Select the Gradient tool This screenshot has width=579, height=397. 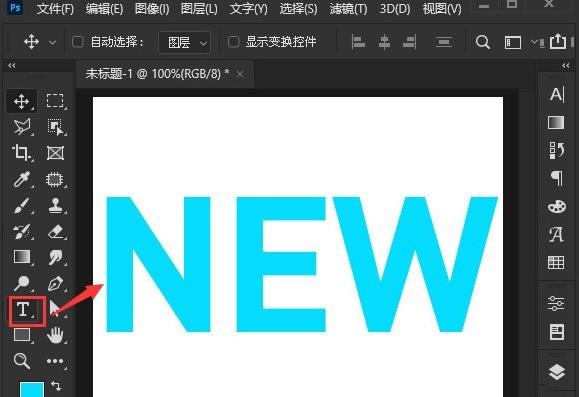[21, 257]
